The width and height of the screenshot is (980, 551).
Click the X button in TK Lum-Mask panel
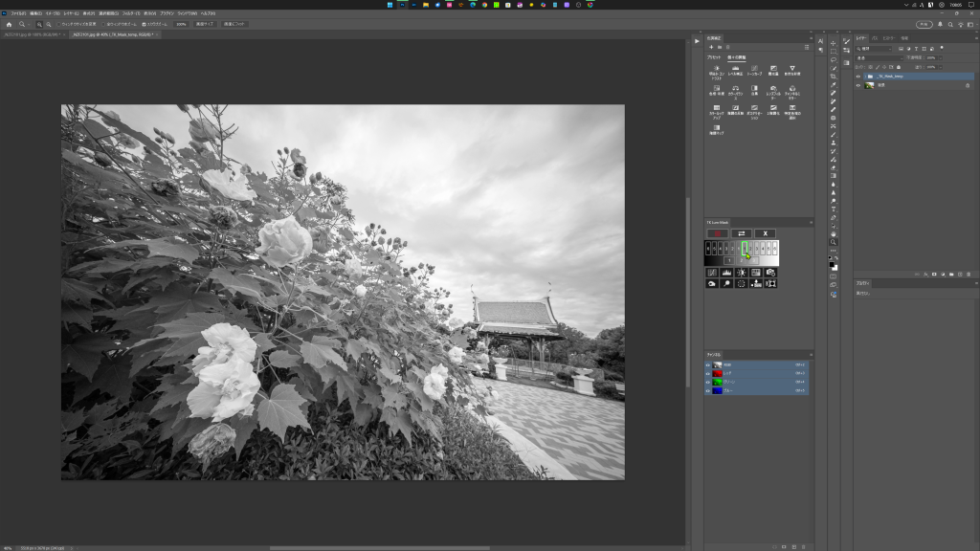pos(766,233)
